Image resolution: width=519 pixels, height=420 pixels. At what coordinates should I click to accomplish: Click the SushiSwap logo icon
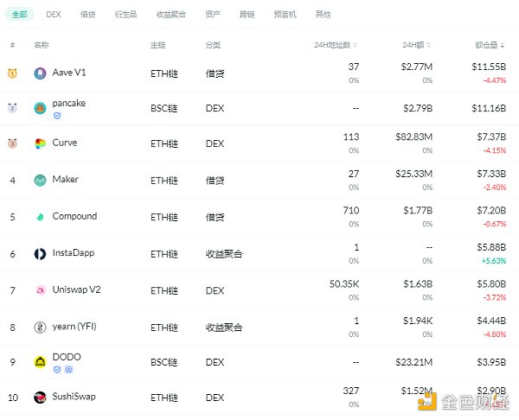pos(40,398)
